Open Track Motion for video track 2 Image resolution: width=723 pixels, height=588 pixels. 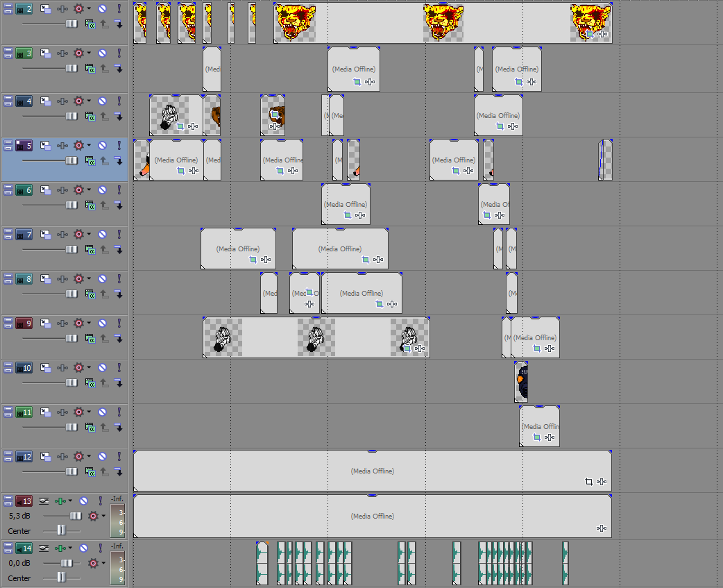click(46, 8)
